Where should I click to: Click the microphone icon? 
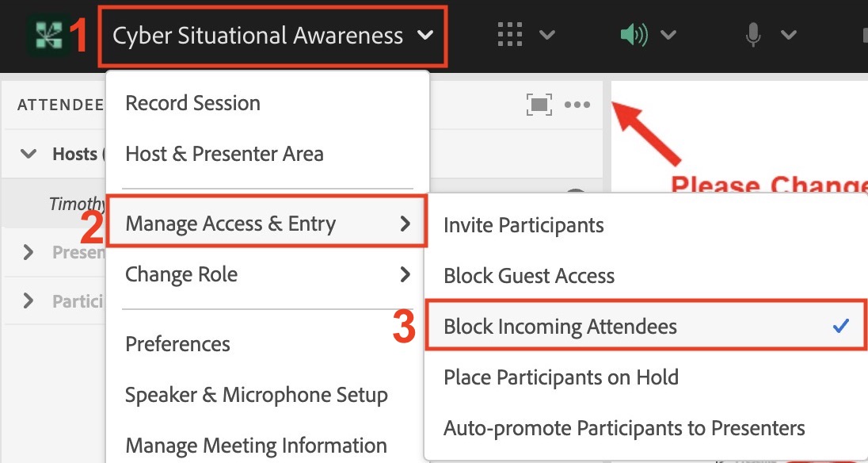tap(753, 36)
